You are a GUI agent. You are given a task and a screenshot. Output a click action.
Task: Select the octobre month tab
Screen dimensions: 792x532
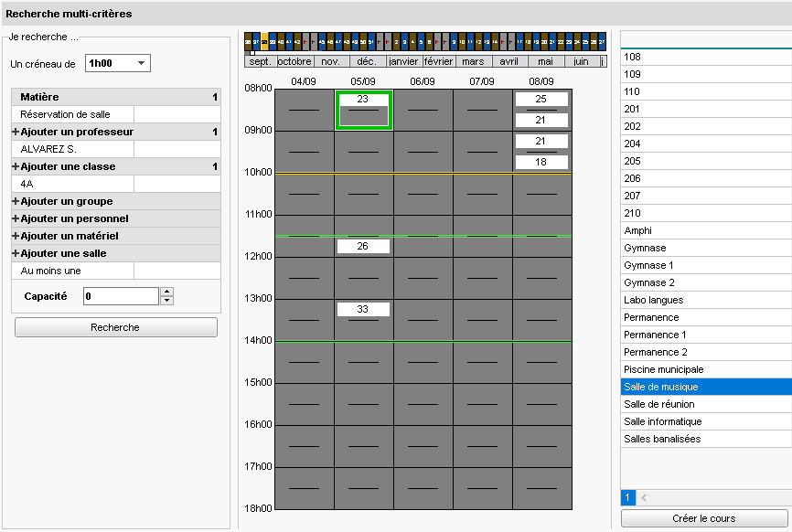click(295, 61)
